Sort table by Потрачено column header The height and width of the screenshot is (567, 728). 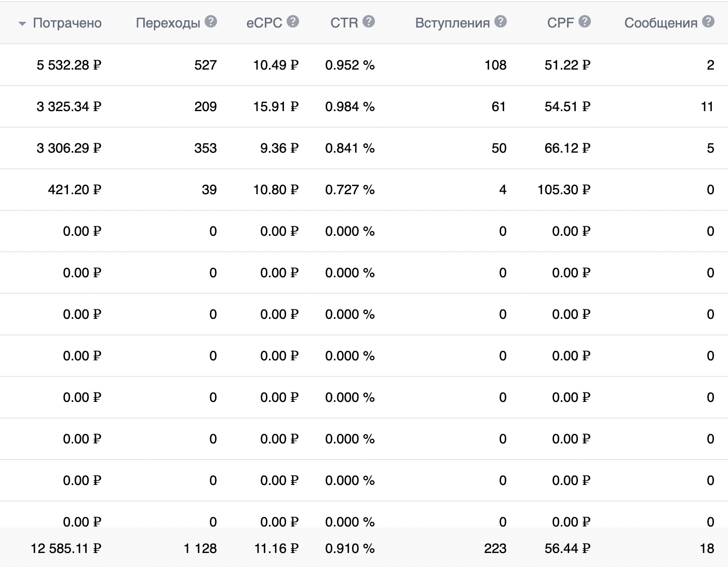coord(67,23)
